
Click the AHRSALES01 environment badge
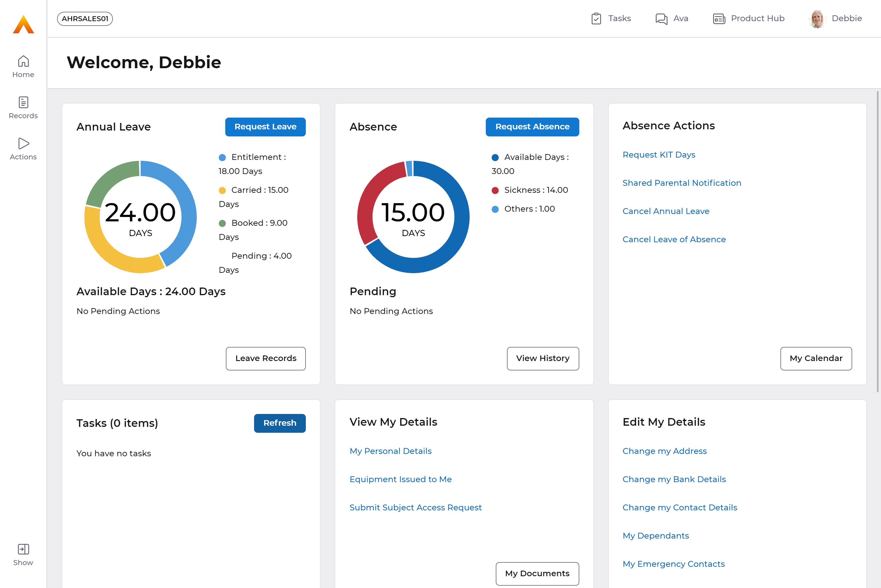point(85,18)
